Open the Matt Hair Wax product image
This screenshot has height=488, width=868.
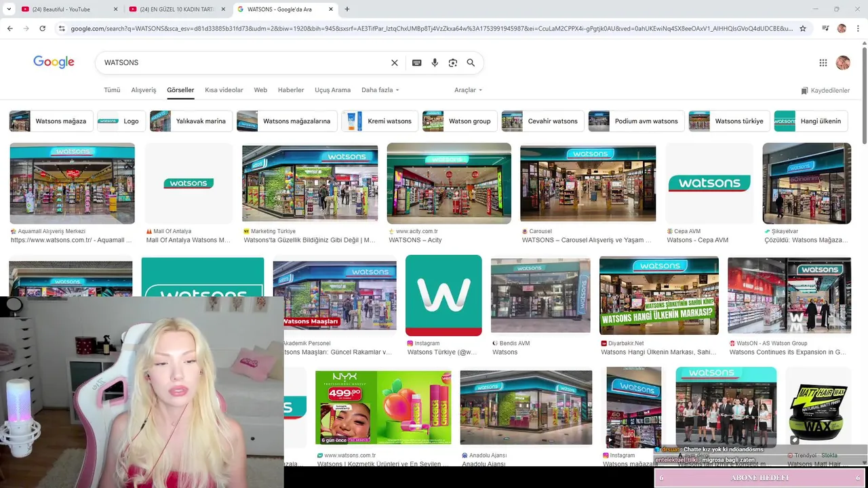tap(818, 407)
